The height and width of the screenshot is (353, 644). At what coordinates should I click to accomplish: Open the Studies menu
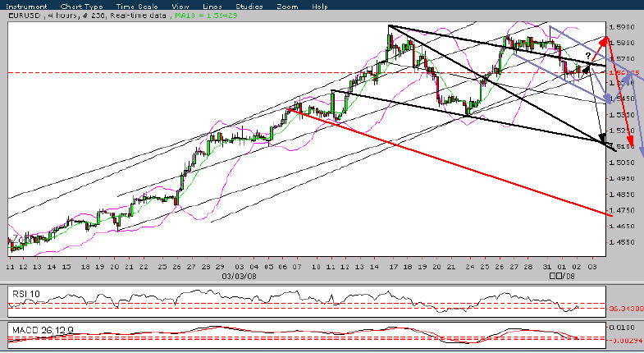coord(249,7)
